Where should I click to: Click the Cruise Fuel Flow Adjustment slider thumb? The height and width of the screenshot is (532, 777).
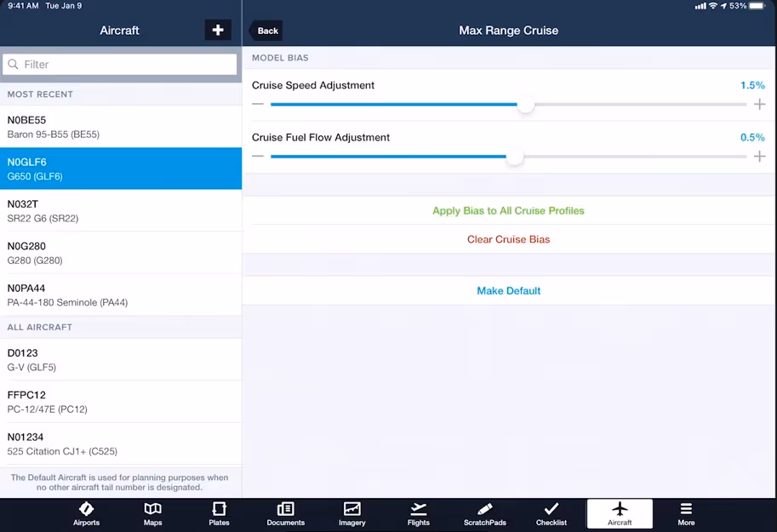coord(515,157)
